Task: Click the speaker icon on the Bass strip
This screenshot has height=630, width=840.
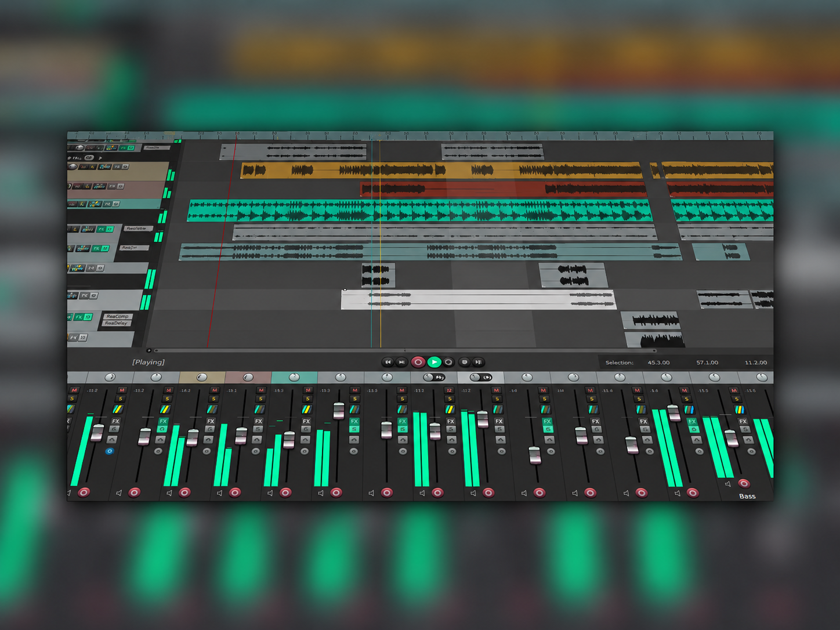Action: pyautogui.click(x=728, y=484)
